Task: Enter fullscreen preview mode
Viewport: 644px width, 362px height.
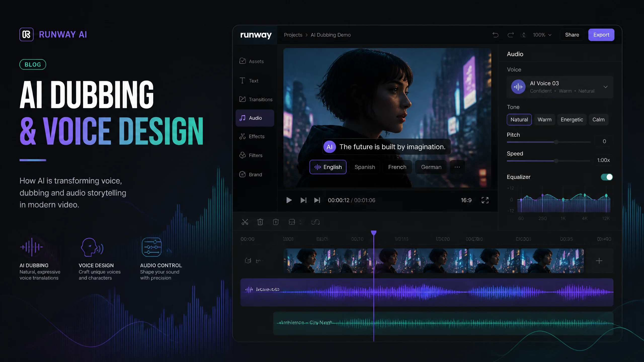Action: click(x=485, y=200)
